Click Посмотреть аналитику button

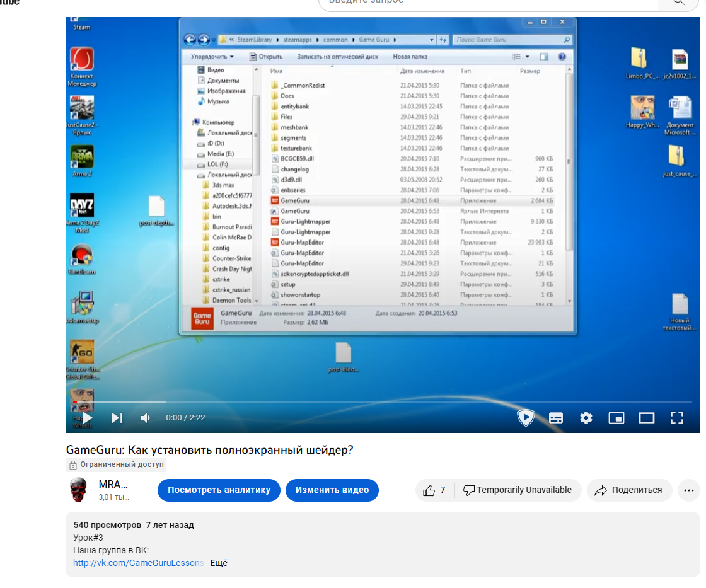click(219, 490)
